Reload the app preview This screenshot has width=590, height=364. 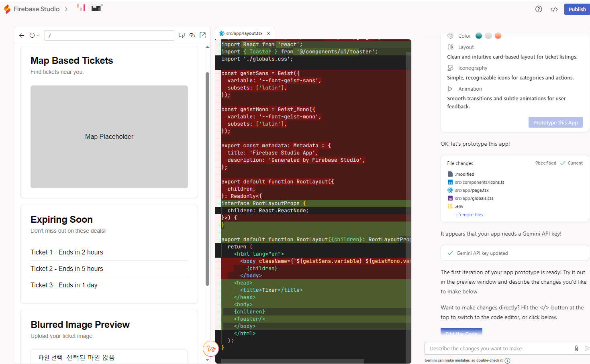[32, 35]
